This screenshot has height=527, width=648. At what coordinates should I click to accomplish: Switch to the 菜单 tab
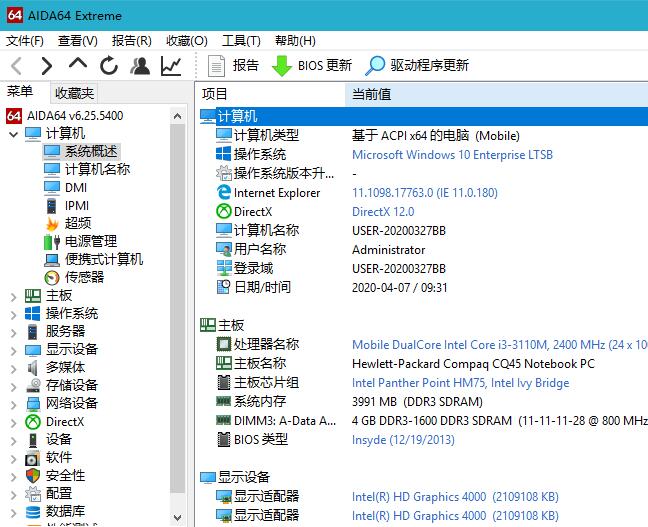pos(20,91)
